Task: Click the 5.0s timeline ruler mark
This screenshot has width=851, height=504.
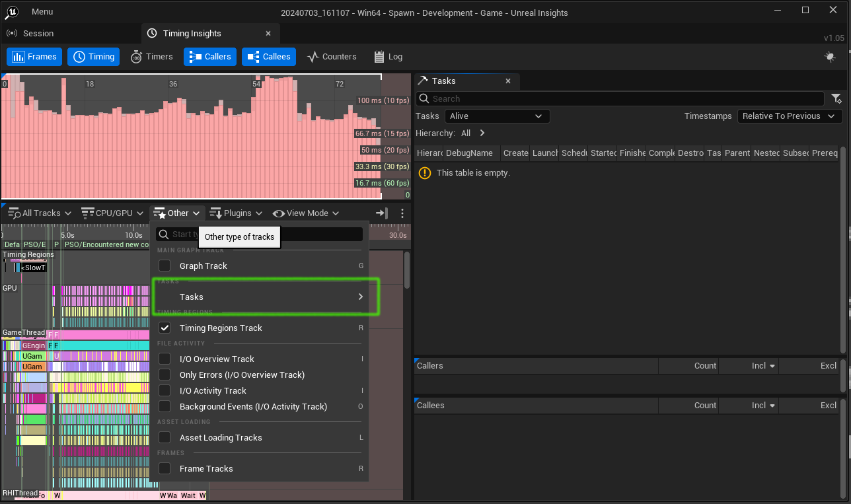Action: pos(67,235)
